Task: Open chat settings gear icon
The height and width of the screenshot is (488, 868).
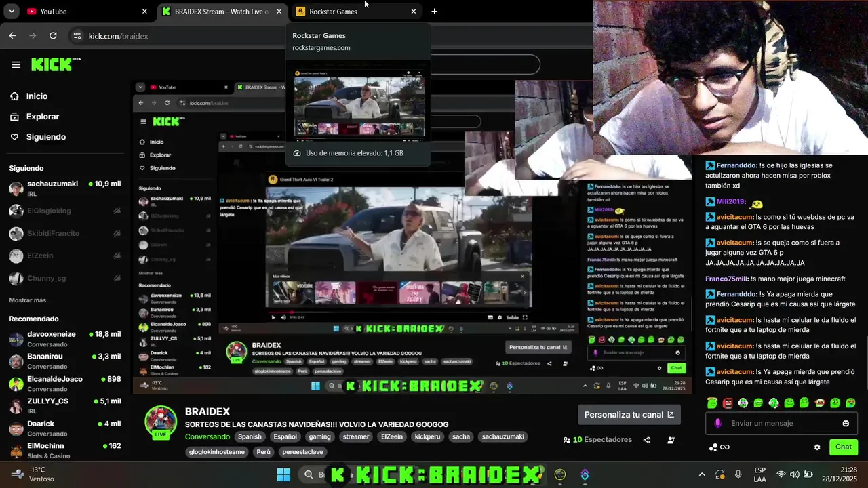Action: pos(817,447)
